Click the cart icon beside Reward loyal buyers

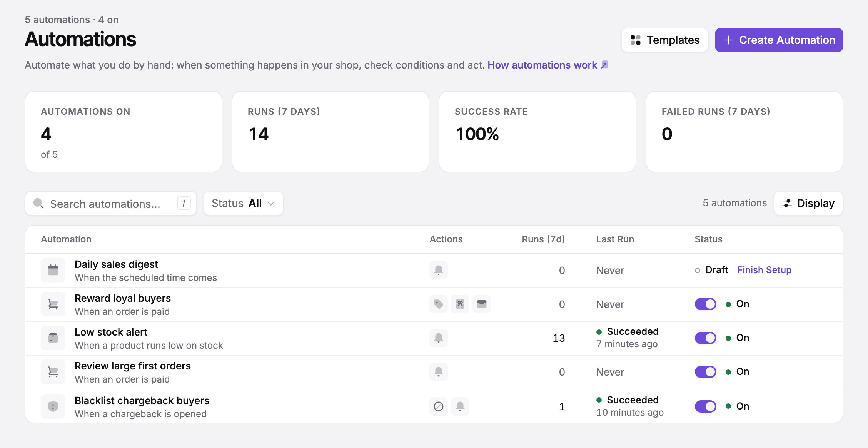click(x=53, y=304)
